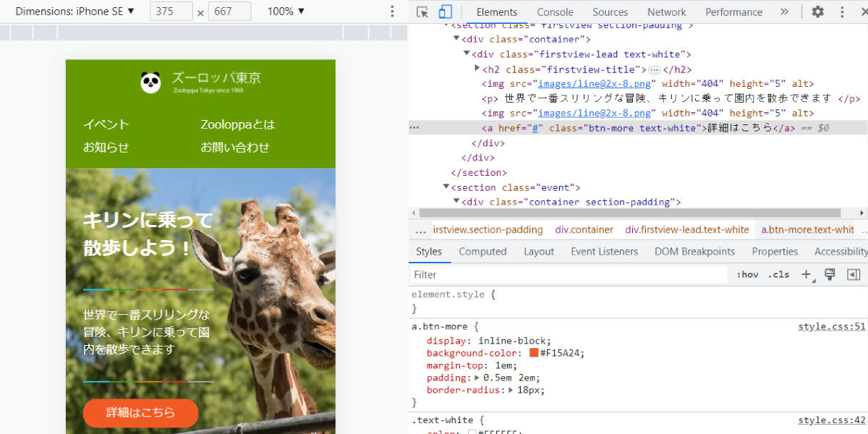The image size is (868, 434).
Task: Select the Computed sub-tab
Action: (482, 252)
